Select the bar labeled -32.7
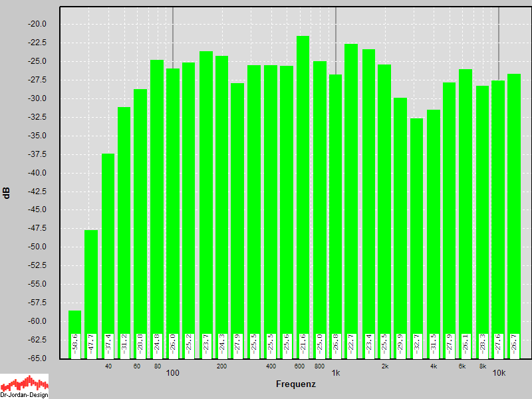This screenshot has width=532, height=399. point(416,233)
